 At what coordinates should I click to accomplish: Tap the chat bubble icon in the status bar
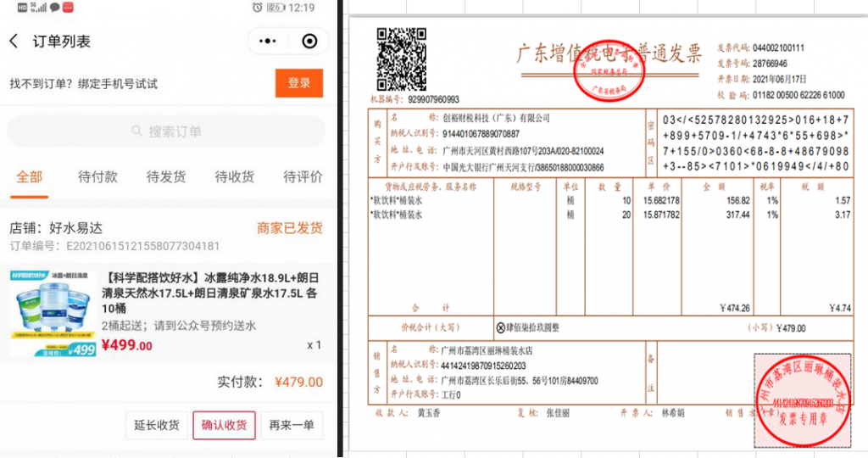[x=55, y=8]
